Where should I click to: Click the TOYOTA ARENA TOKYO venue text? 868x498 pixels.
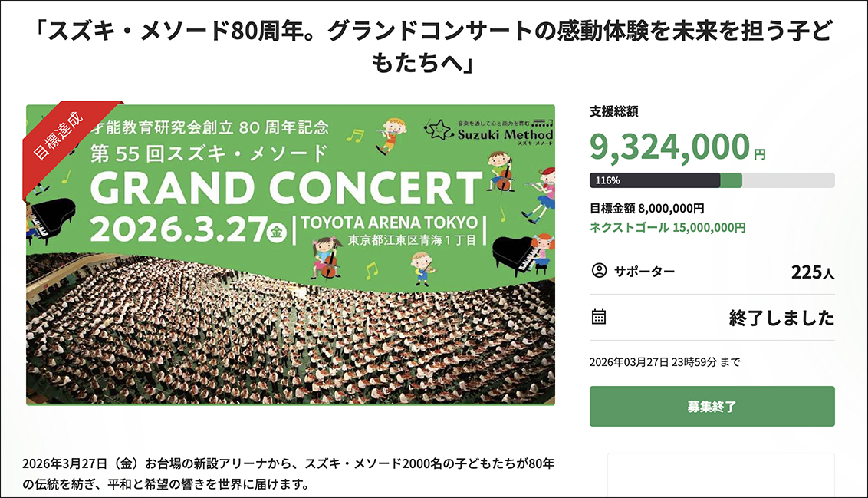coord(390,222)
